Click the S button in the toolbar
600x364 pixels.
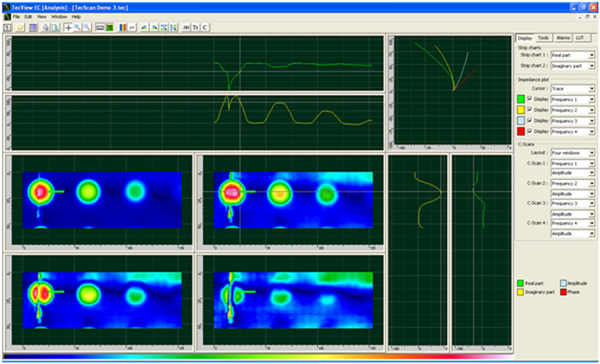coord(8,28)
